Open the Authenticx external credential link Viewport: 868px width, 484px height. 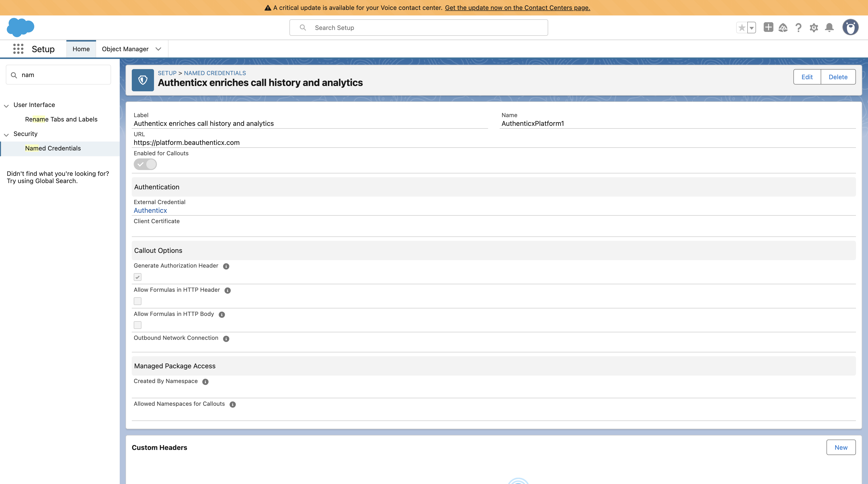pos(150,210)
